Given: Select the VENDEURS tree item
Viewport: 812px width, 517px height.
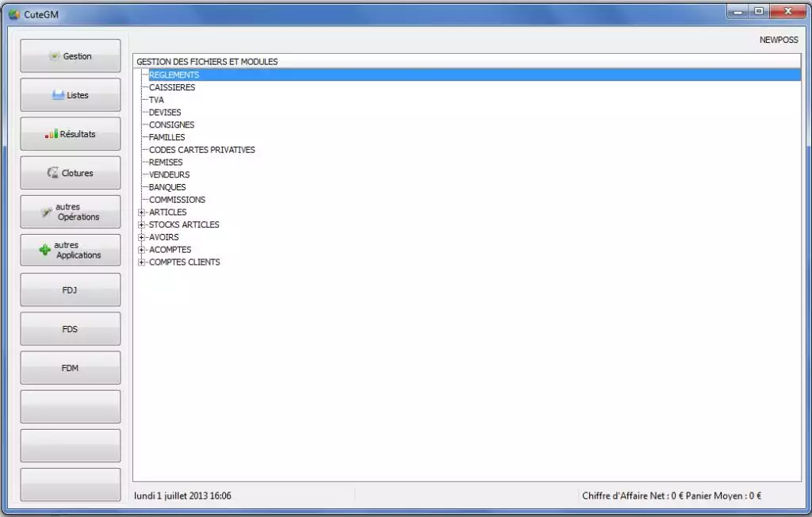Looking at the screenshot, I should pyautogui.click(x=169, y=174).
